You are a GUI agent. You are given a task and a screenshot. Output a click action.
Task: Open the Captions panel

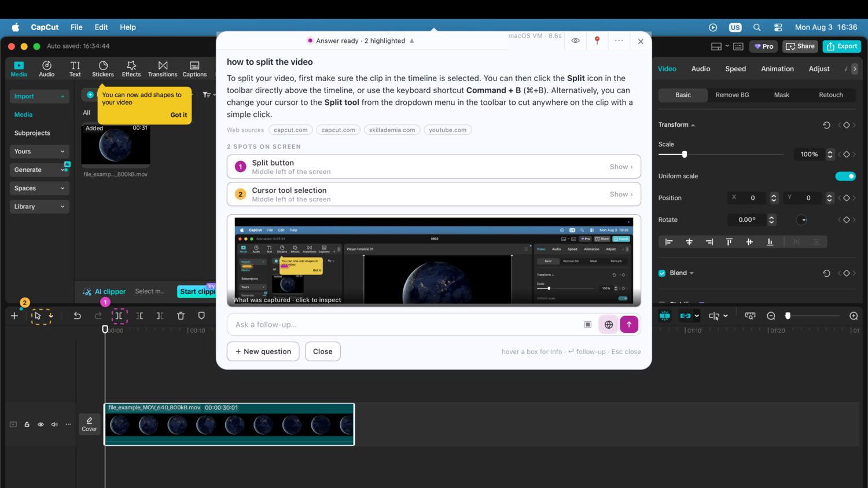pos(194,69)
